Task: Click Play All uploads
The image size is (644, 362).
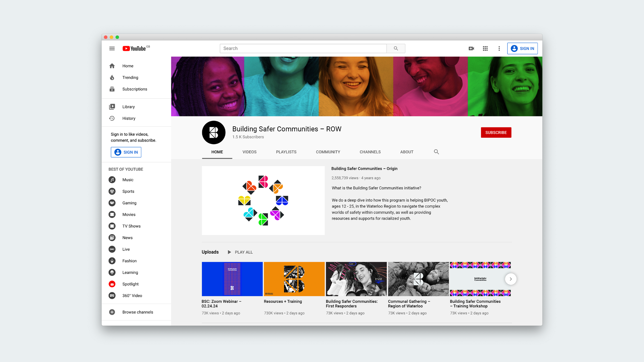Action: (x=240, y=252)
